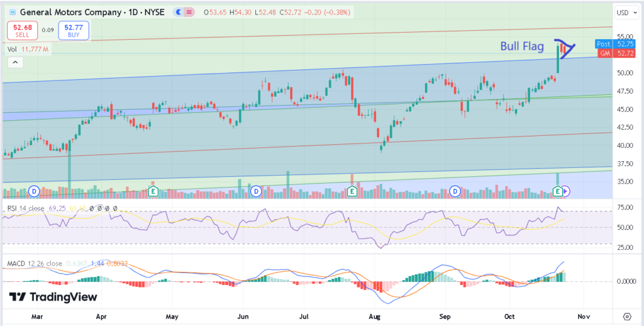This screenshot has height=326, width=644.
Task: Click the Mar label on time axis
Action: (x=37, y=317)
